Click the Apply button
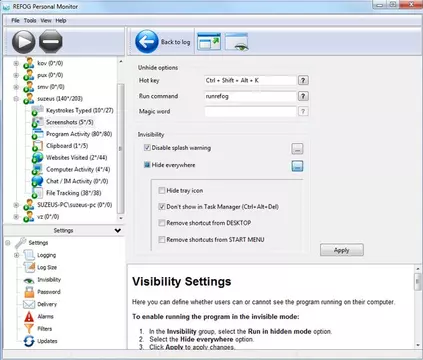423x360 pixels. coord(342,250)
